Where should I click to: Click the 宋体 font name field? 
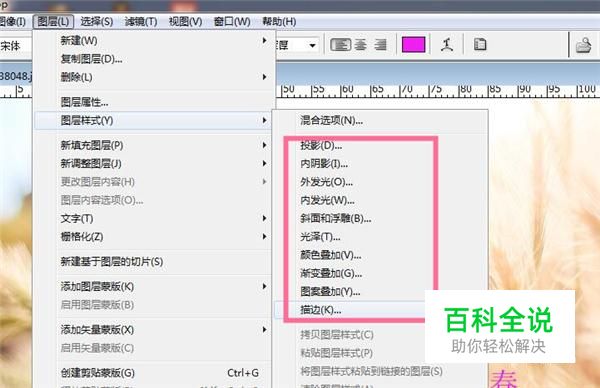(15, 46)
